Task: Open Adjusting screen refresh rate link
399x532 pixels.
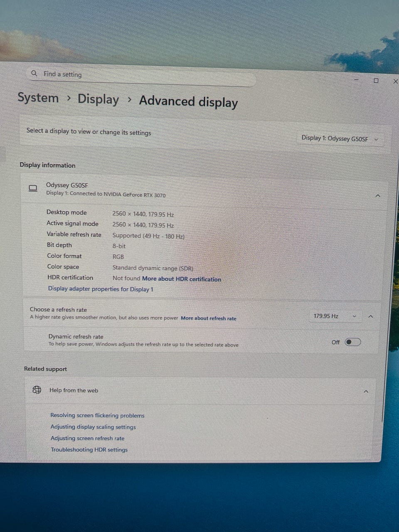Action: tap(87, 438)
